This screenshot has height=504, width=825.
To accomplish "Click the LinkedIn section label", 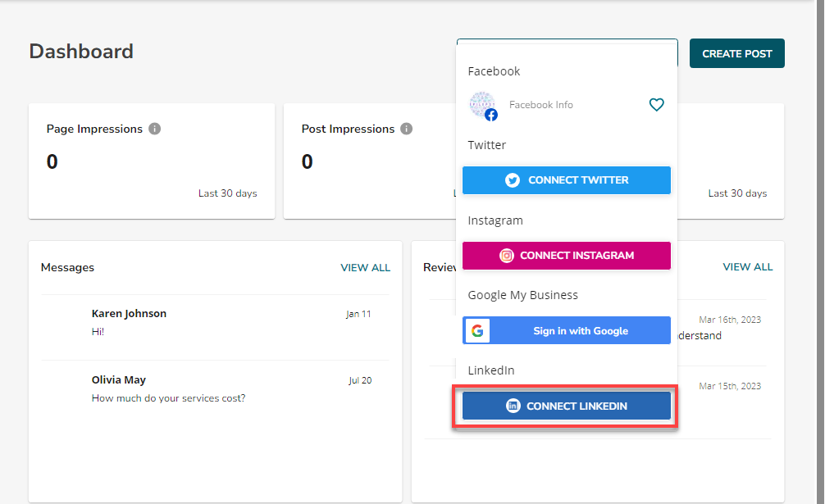I will point(491,370).
